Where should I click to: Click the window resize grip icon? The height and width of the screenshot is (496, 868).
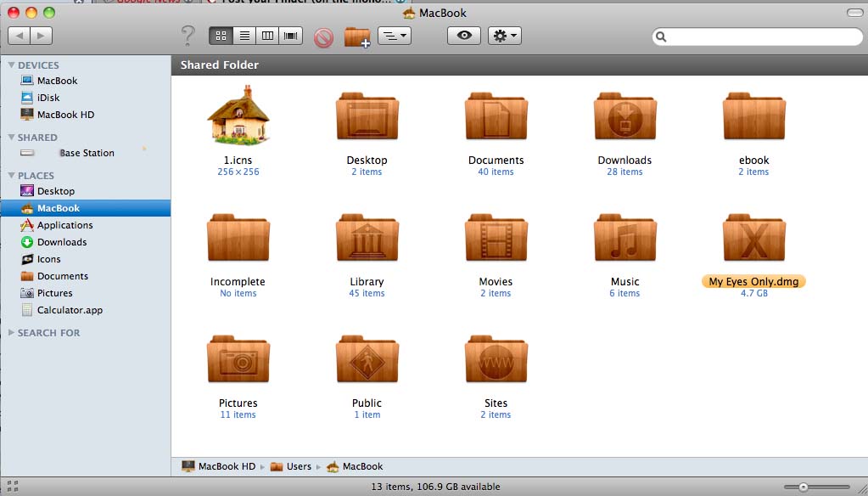pyautogui.click(x=861, y=488)
